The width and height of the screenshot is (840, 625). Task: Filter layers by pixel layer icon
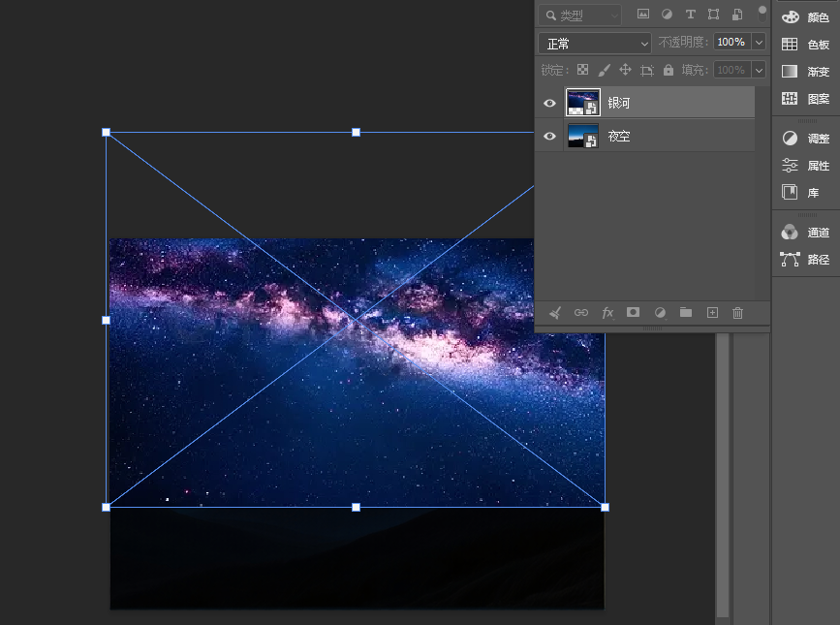click(x=643, y=15)
